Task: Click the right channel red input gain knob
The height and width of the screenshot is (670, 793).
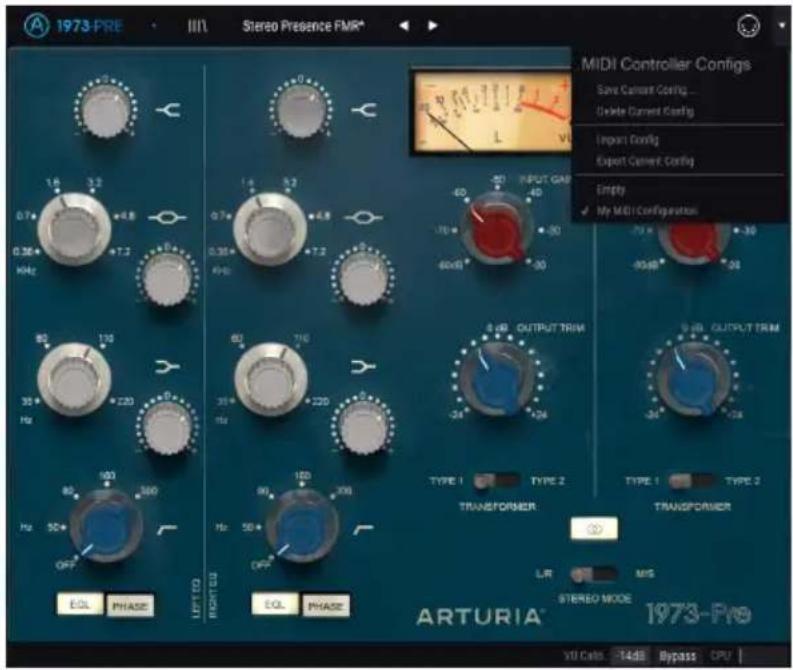Action: click(x=692, y=243)
